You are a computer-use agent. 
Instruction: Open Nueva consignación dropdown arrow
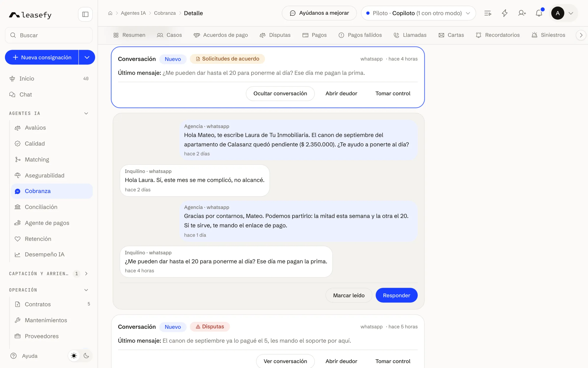(x=87, y=57)
